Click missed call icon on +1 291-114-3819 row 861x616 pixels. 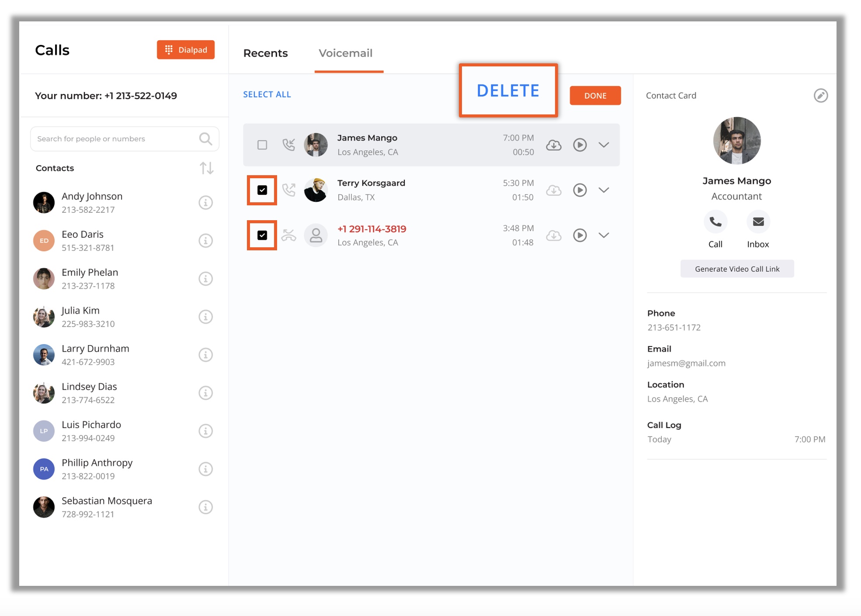(x=288, y=235)
